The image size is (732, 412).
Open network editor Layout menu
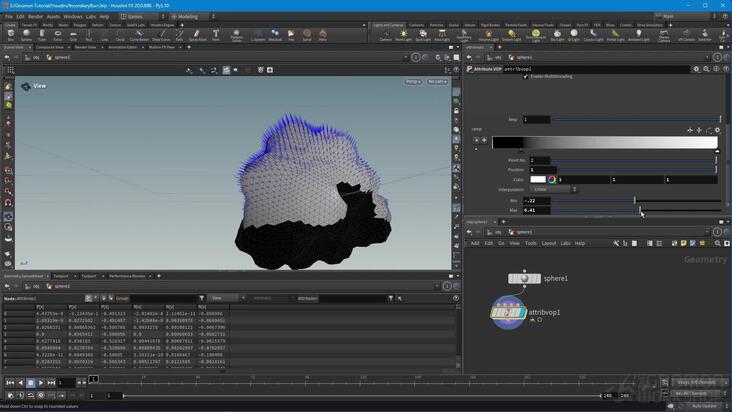coord(549,243)
